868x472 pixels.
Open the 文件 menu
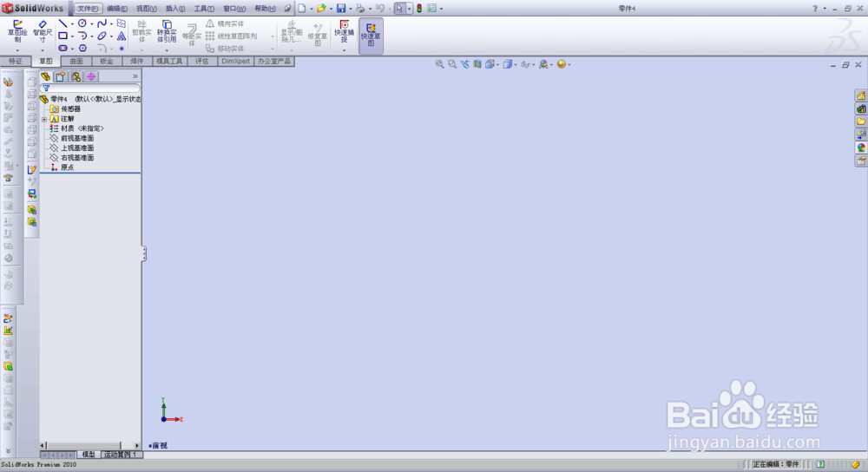88,9
